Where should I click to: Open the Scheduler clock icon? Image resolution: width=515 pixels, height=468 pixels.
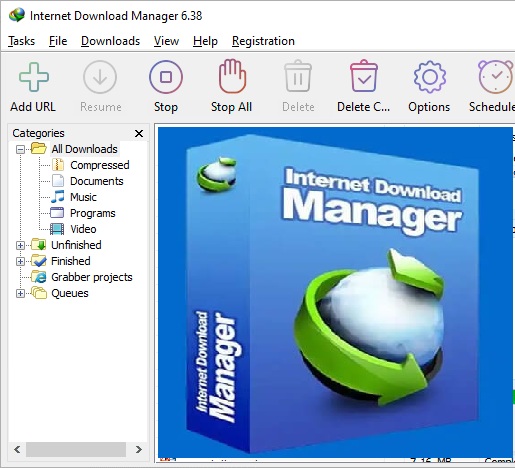(x=496, y=77)
